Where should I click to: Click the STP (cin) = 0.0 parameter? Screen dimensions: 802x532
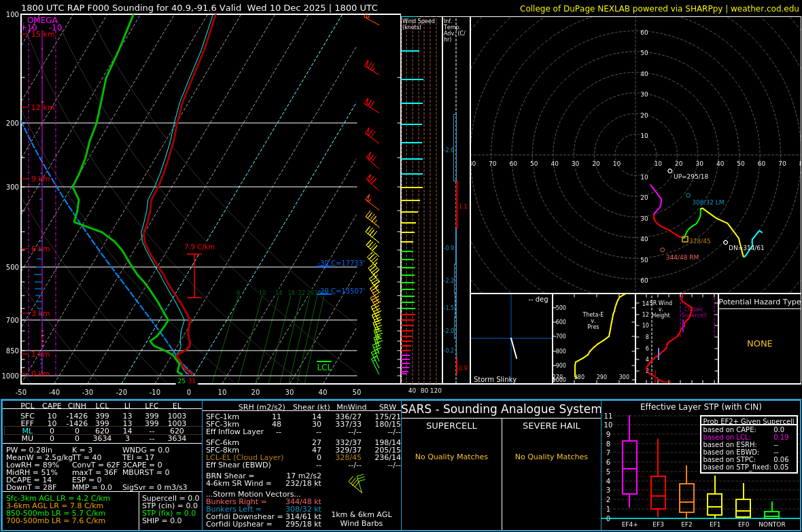(x=169, y=506)
